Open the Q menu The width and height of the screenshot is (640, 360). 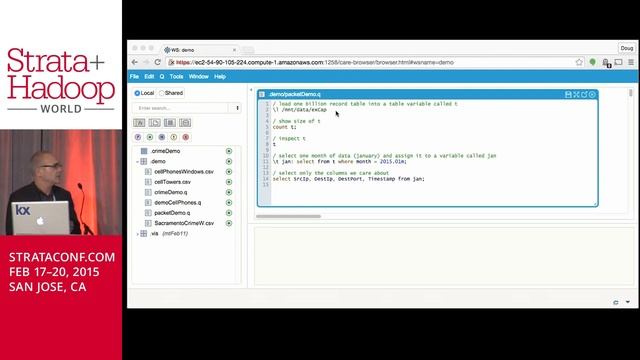pos(162,76)
